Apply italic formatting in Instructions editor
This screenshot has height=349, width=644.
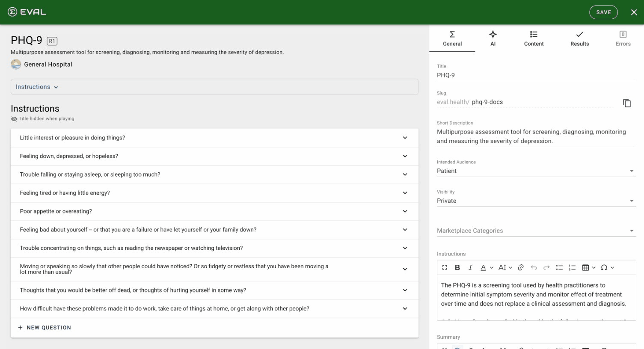(470, 267)
